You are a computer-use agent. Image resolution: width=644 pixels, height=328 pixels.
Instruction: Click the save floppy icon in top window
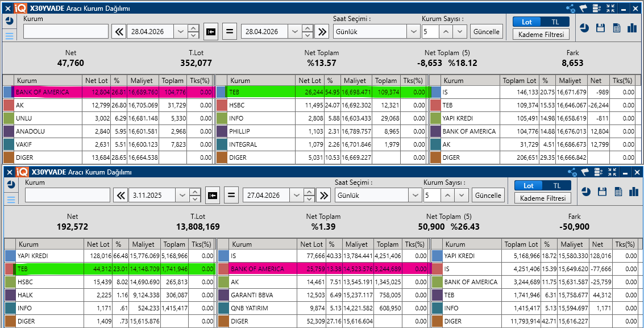pyautogui.click(x=600, y=28)
